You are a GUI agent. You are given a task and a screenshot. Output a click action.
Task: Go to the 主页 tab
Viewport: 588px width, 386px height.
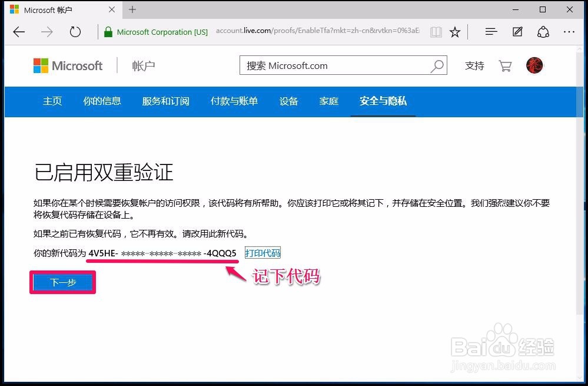coord(52,101)
